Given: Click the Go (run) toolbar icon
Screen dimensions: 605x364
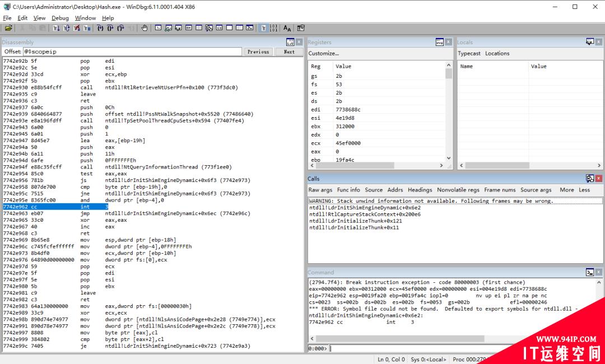Looking at the screenshot, I should tap(56, 28).
